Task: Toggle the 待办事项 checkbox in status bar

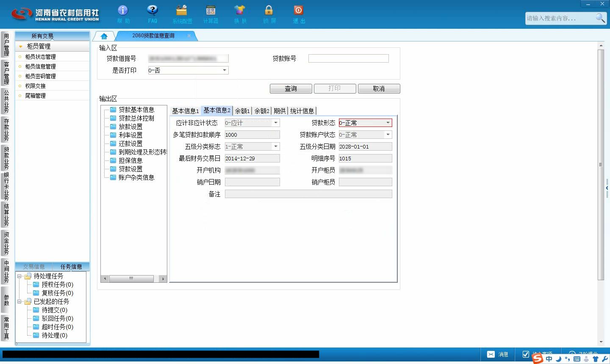Action: click(x=526, y=354)
